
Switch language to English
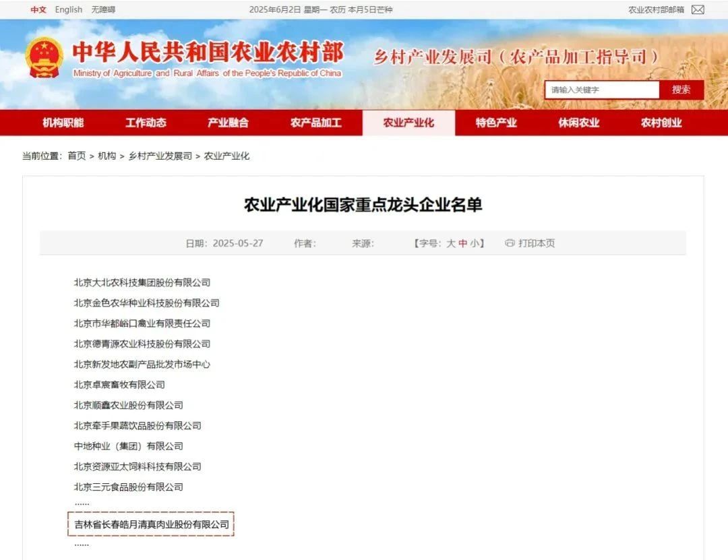click(69, 9)
